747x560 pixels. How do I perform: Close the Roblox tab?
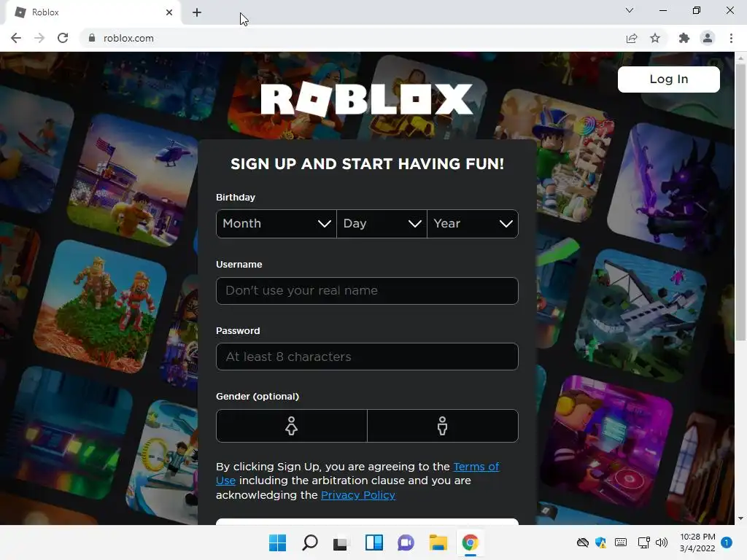point(169,12)
